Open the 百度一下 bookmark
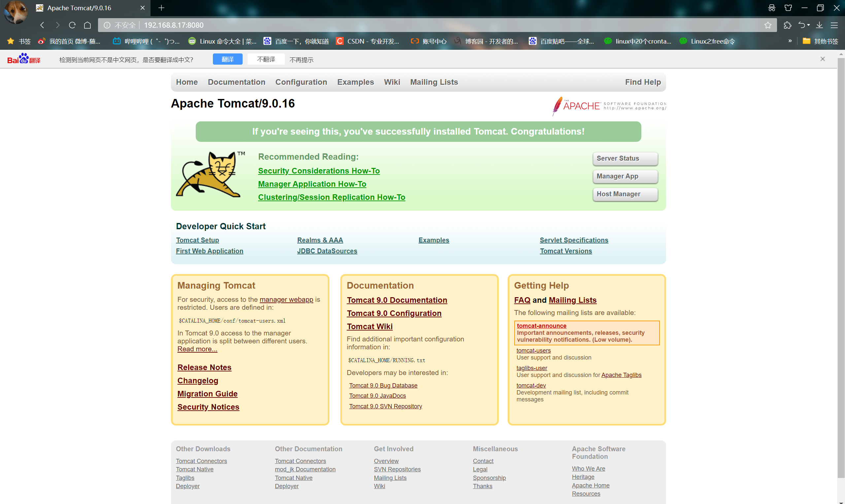Screen dimensions: 845x504 296,42
